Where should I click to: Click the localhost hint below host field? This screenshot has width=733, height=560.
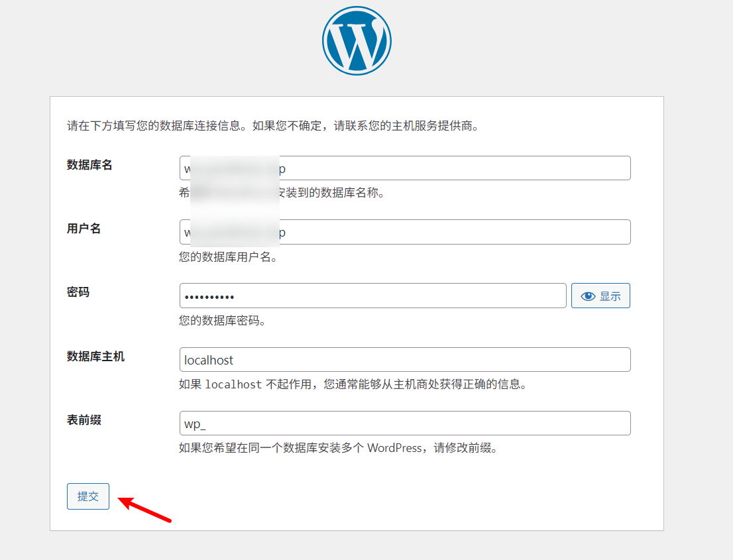pos(353,384)
